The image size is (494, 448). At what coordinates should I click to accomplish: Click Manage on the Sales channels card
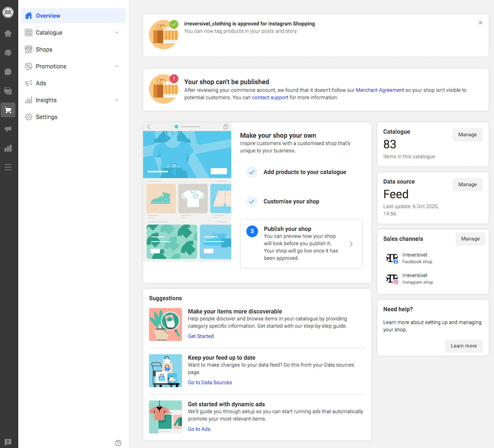[x=470, y=239]
